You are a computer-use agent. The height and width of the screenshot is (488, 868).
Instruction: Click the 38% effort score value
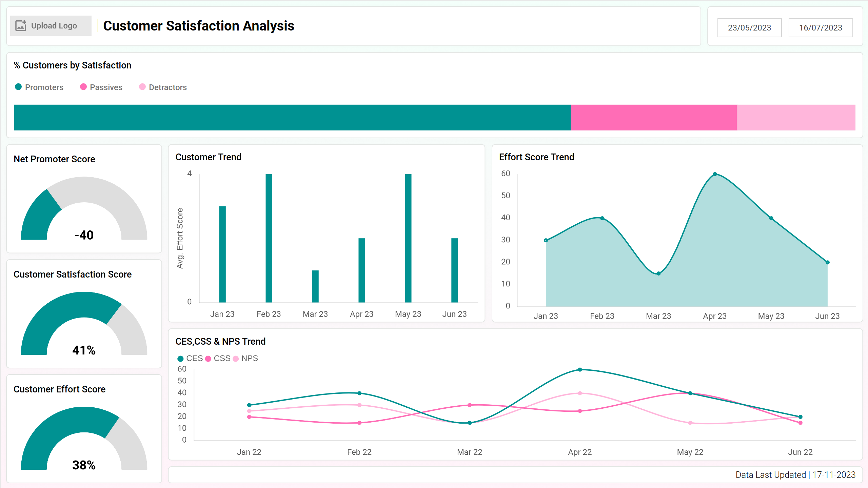click(84, 465)
